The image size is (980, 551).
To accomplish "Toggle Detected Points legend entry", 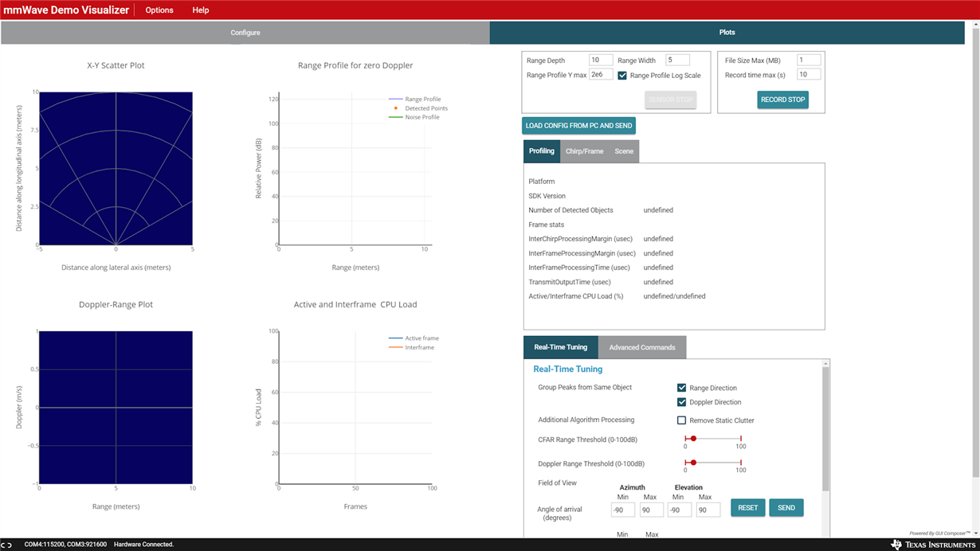I will click(x=418, y=108).
